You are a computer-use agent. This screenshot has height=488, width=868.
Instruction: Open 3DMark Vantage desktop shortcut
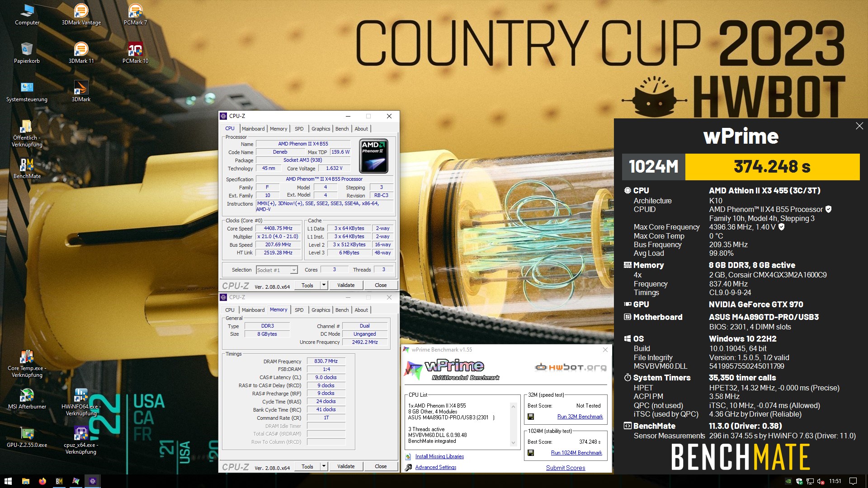pos(81,14)
